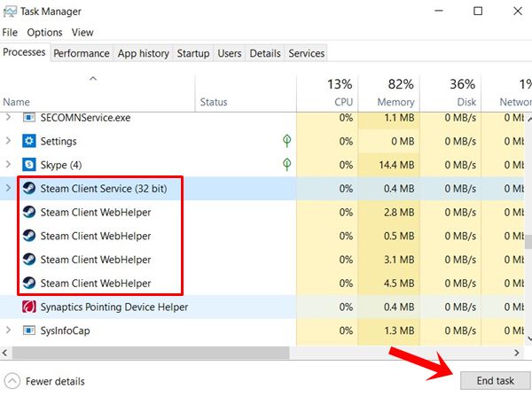Click the horizontal scrollbar thumb
The image size is (532, 397).
coord(151,353)
